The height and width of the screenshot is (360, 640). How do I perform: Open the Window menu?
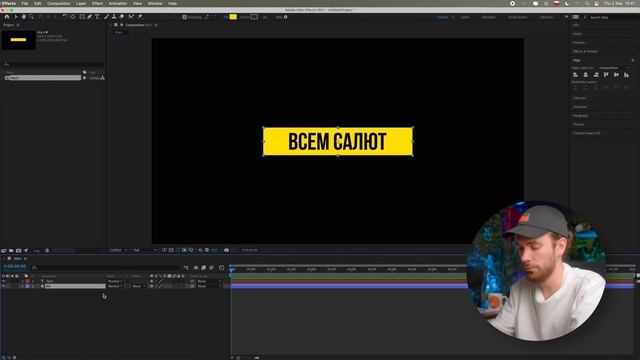pos(155,3)
